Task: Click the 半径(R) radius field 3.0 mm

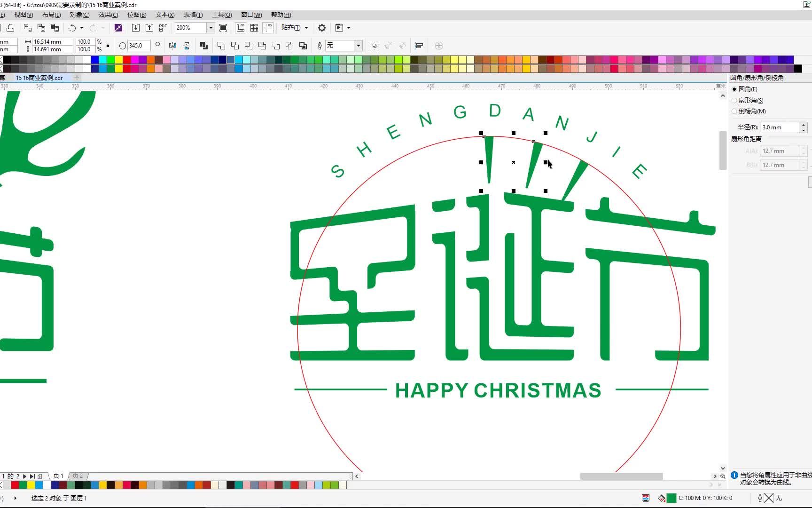Action: coord(780,127)
